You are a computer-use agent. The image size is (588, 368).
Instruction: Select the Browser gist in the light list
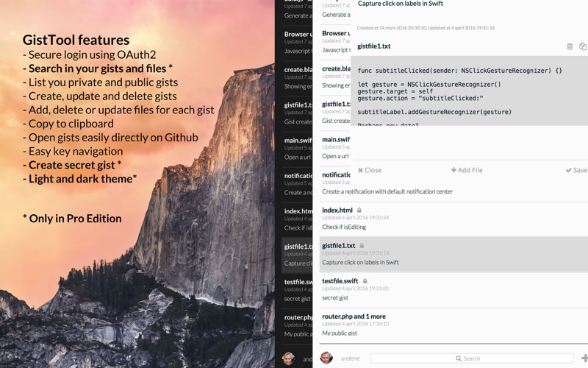(x=335, y=41)
